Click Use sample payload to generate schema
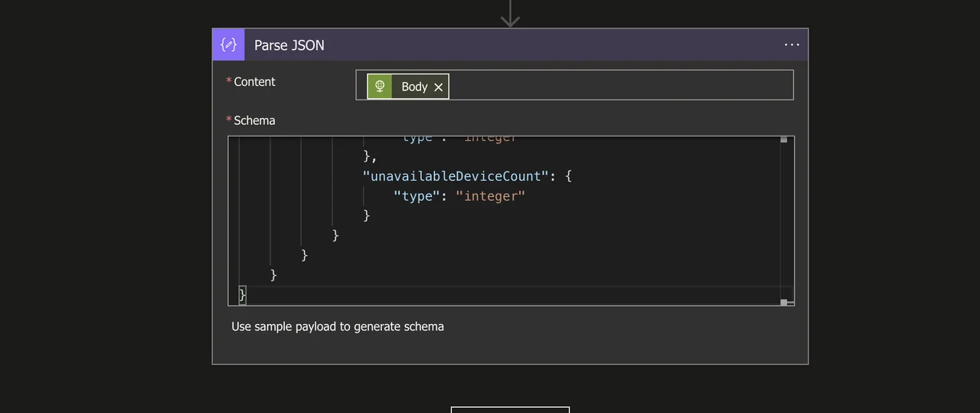This screenshot has width=980, height=413. 338,326
